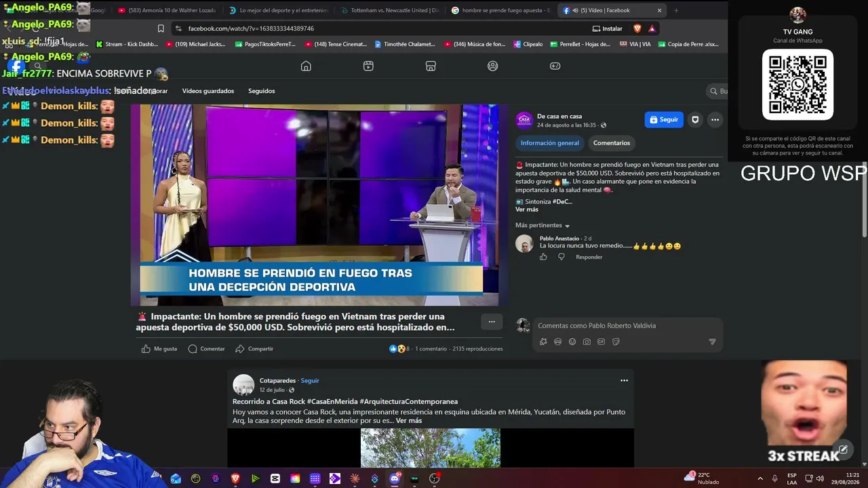Play the Vietnam news video
Image resolution: width=868 pixels, height=488 pixels.
(318, 205)
